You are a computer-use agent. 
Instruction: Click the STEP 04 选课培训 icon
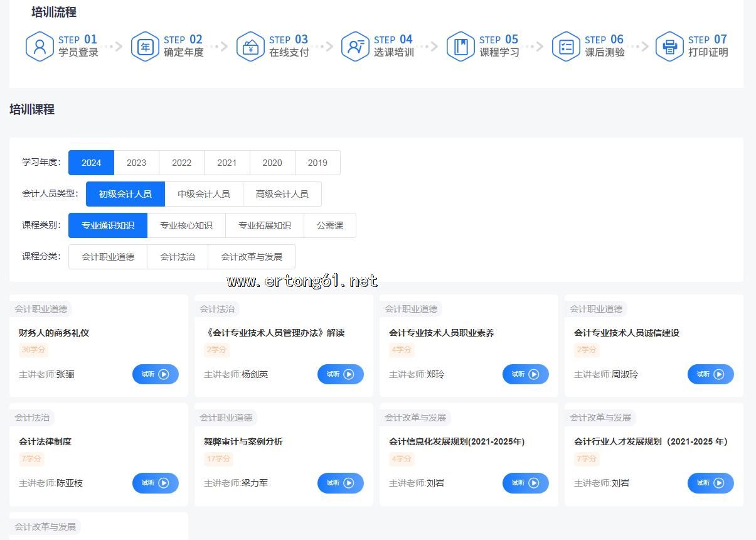pyautogui.click(x=355, y=46)
